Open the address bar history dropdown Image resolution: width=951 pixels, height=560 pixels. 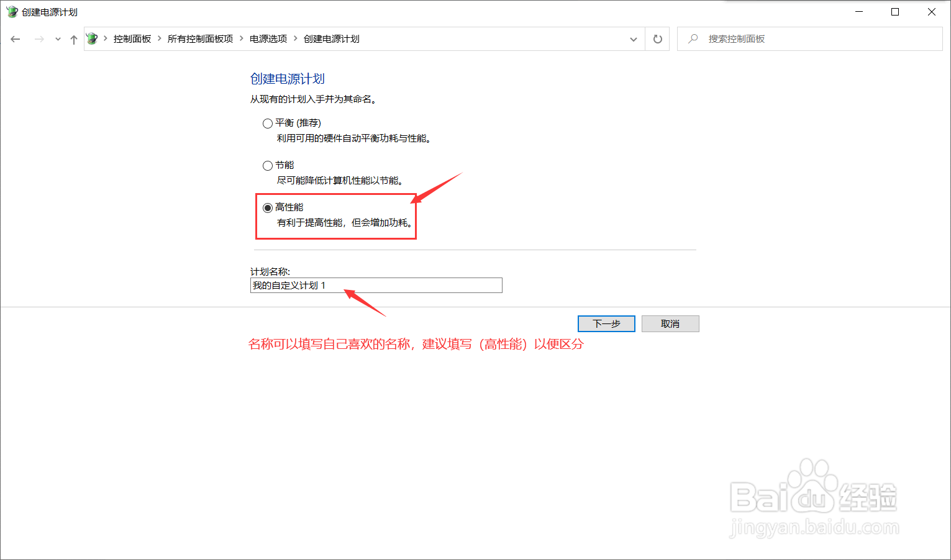click(634, 38)
